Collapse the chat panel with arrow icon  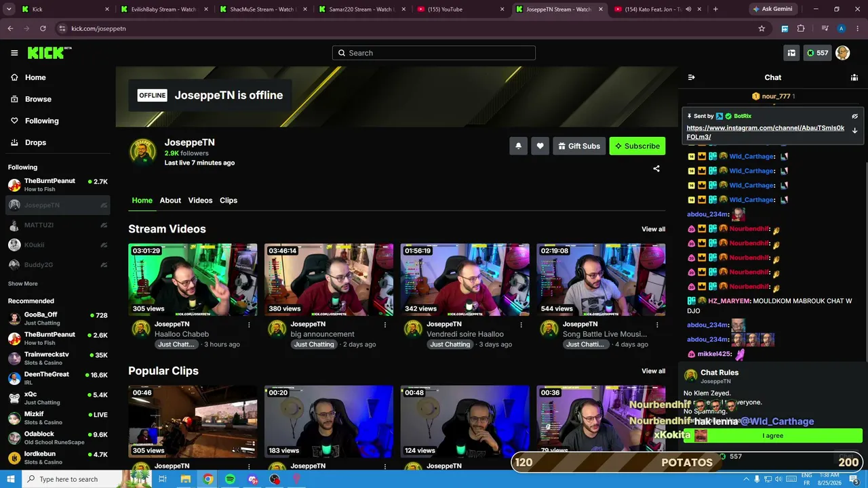click(x=691, y=77)
